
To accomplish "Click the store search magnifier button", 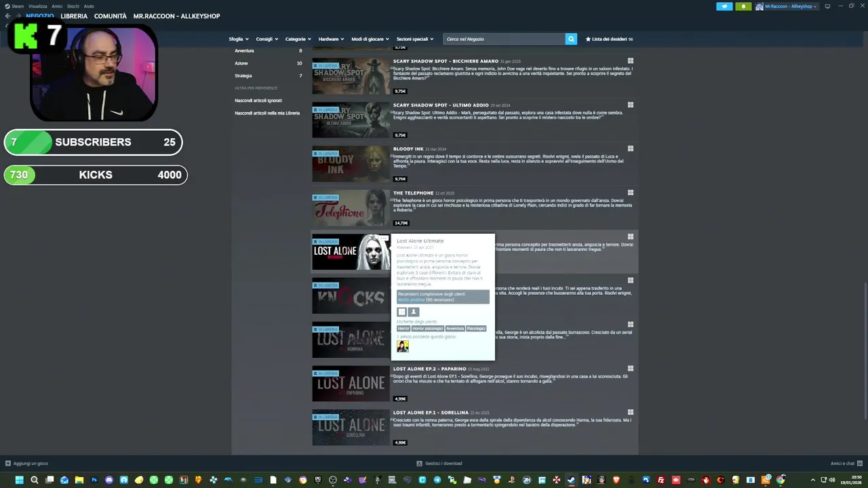I will point(571,39).
